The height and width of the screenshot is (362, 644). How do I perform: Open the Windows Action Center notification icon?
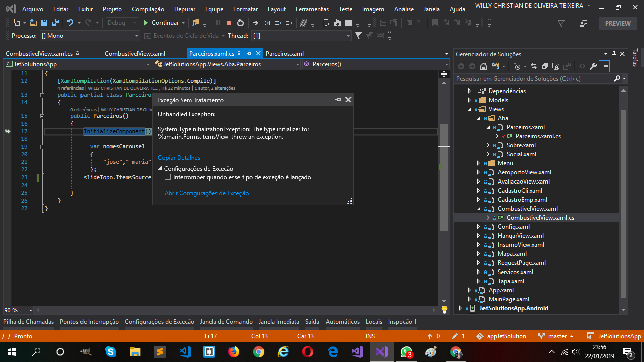pyautogui.click(x=628, y=352)
